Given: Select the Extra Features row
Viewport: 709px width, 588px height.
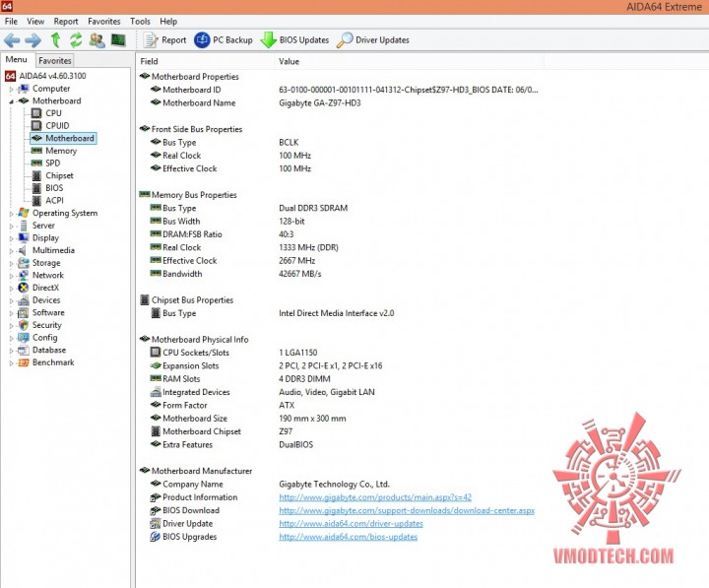Looking at the screenshot, I should click(231, 444).
